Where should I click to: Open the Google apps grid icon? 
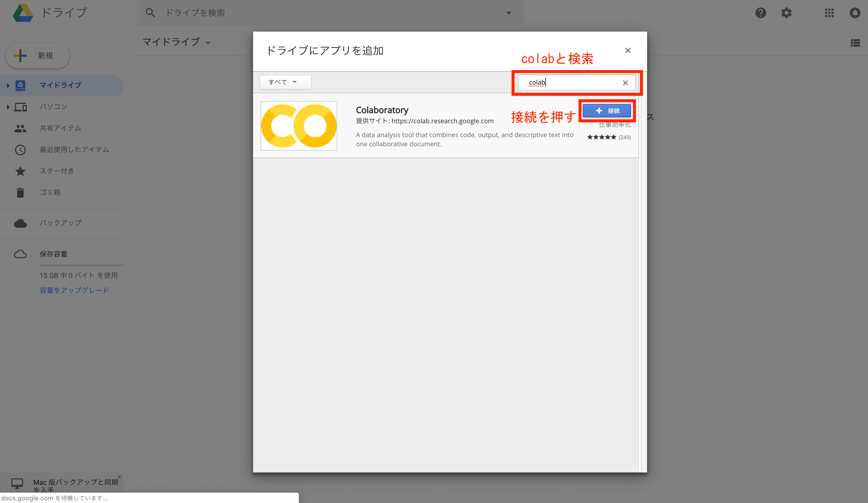tap(829, 13)
